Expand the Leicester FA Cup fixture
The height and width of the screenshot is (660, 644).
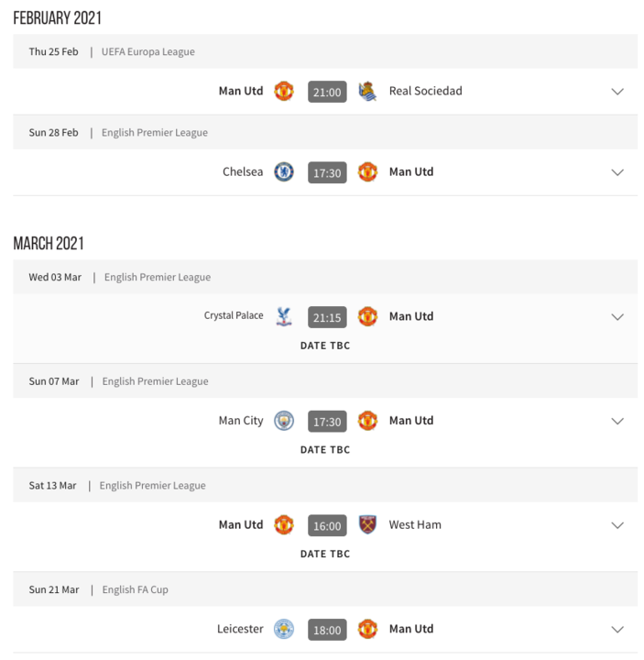617,630
